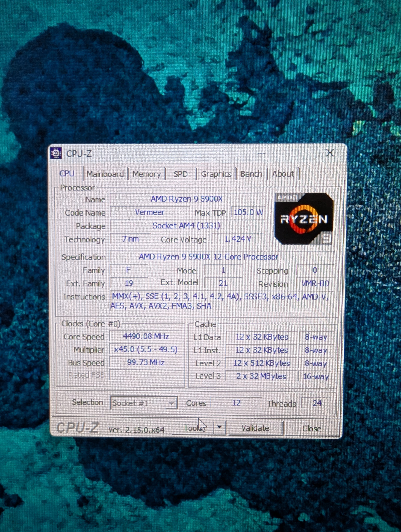Click the Bus Speed value 99.73 MHz
This screenshot has height=532, width=401.
(146, 362)
